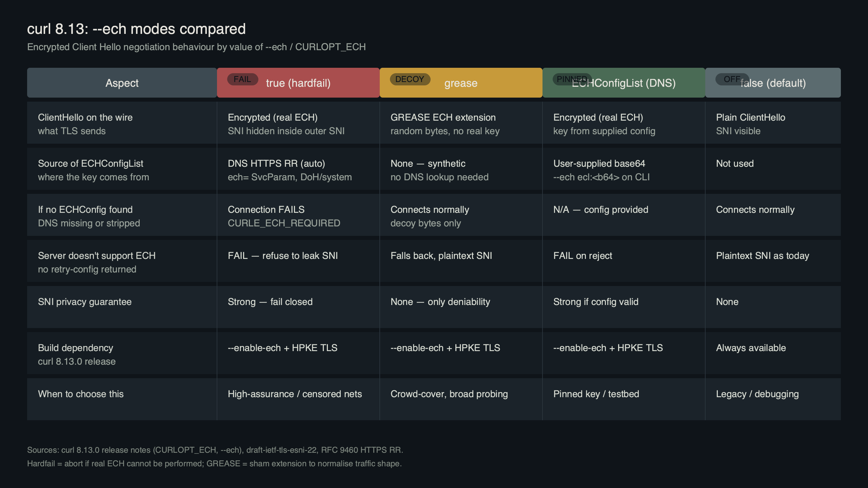Click 'None' in the SNI privacy row
868x488 pixels.
(x=727, y=302)
